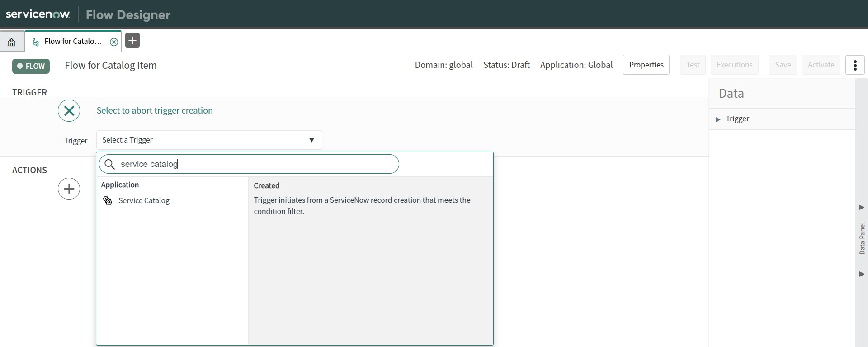Click Status: Draft text
The image size is (868, 347).
click(x=506, y=65)
